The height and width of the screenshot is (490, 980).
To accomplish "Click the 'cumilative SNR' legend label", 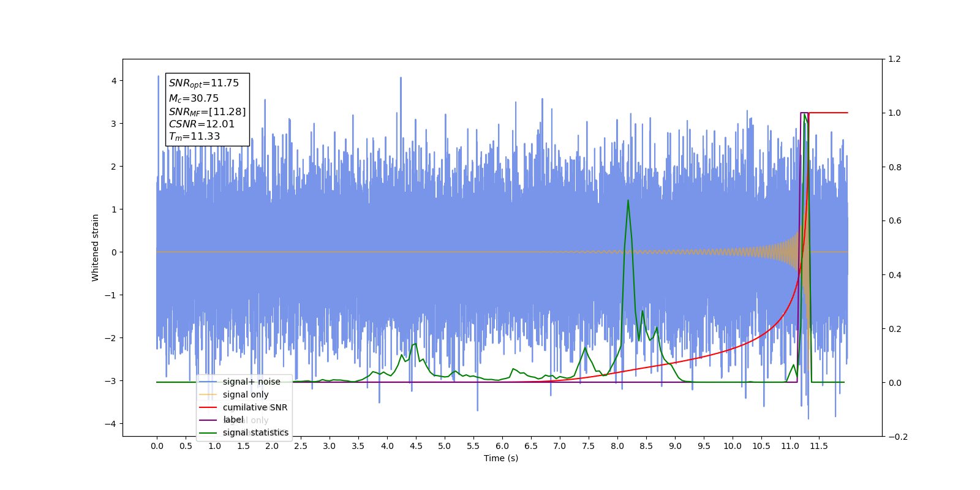I will coord(255,407).
